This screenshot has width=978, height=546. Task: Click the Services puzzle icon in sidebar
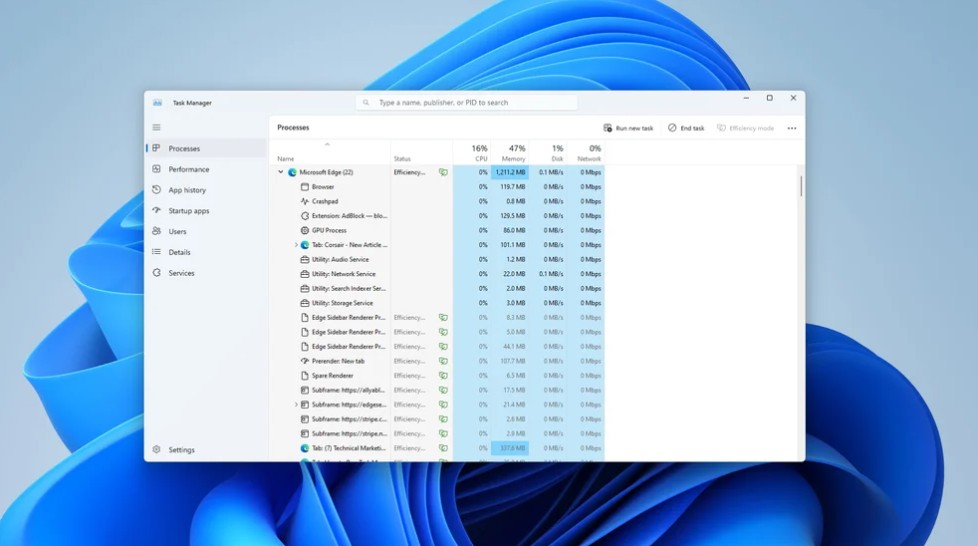pos(157,273)
